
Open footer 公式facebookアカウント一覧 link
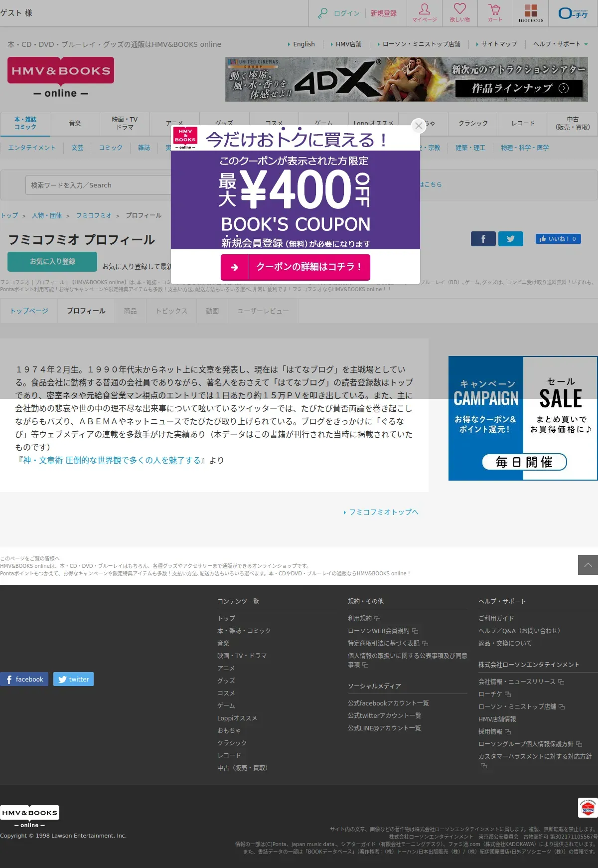coord(388,703)
